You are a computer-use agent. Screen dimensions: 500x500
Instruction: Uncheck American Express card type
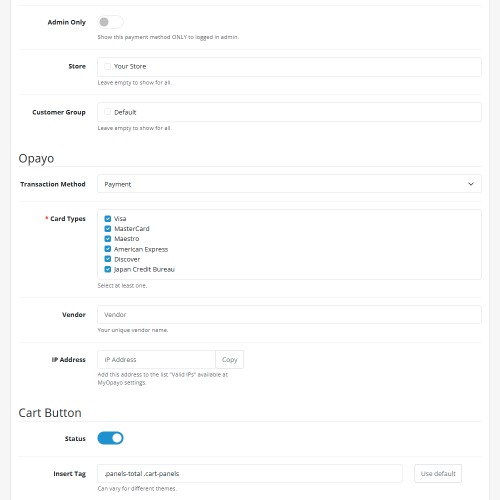[x=108, y=249]
